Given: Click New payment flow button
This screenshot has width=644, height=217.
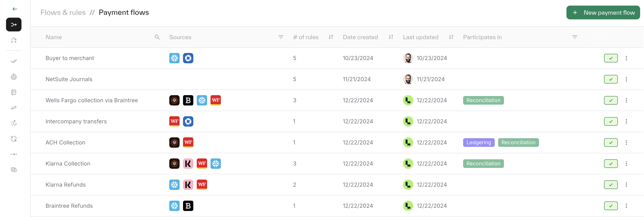Looking at the screenshot, I should (603, 12).
